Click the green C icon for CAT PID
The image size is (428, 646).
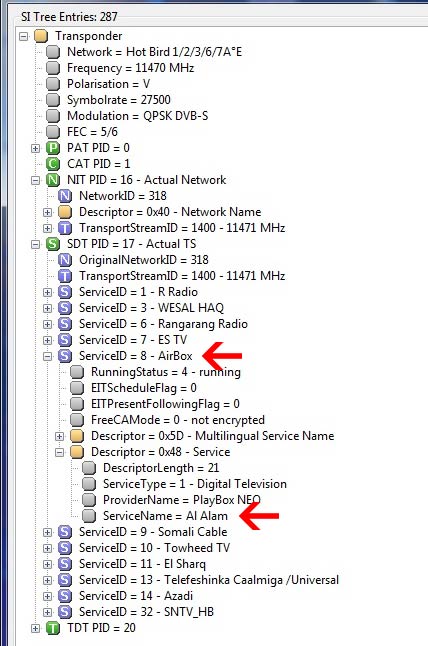click(53, 164)
